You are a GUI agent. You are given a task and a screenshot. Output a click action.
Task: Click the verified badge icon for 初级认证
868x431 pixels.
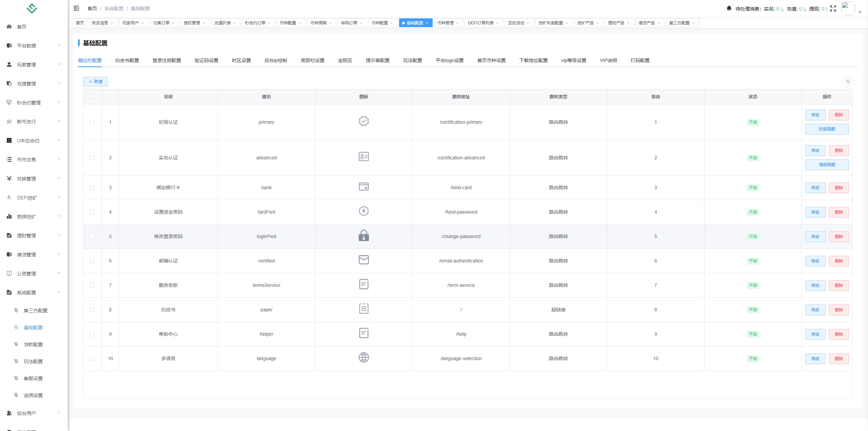tap(364, 122)
